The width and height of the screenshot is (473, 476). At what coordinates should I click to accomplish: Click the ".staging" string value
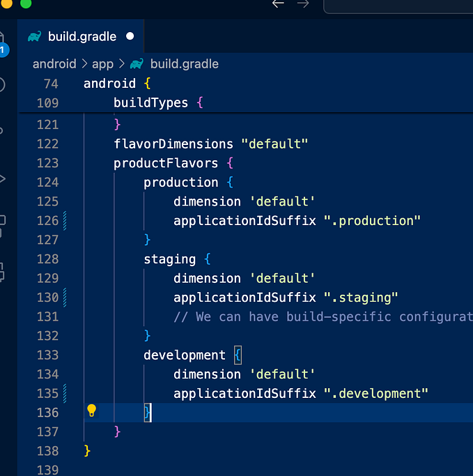[361, 298]
